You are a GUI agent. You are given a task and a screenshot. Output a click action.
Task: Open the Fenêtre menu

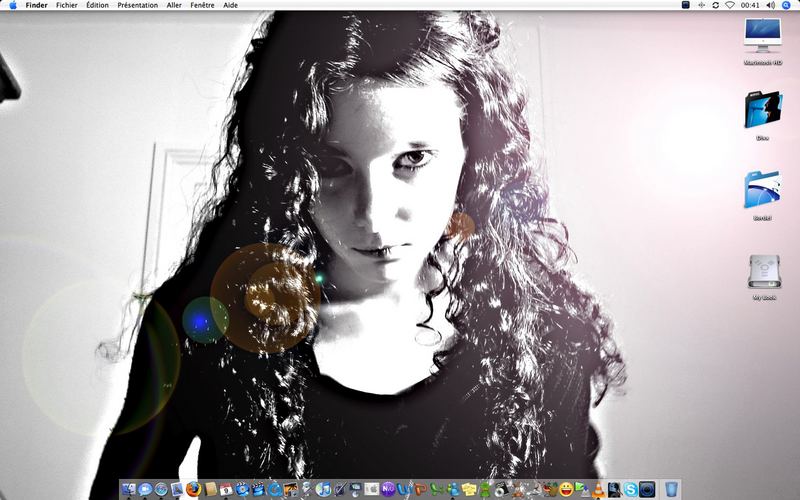202,5
